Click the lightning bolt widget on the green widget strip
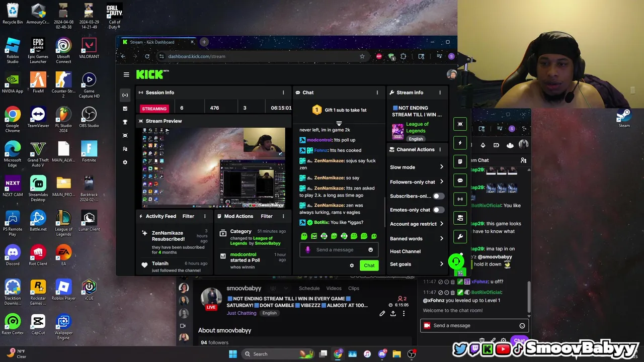 pyautogui.click(x=460, y=143)
